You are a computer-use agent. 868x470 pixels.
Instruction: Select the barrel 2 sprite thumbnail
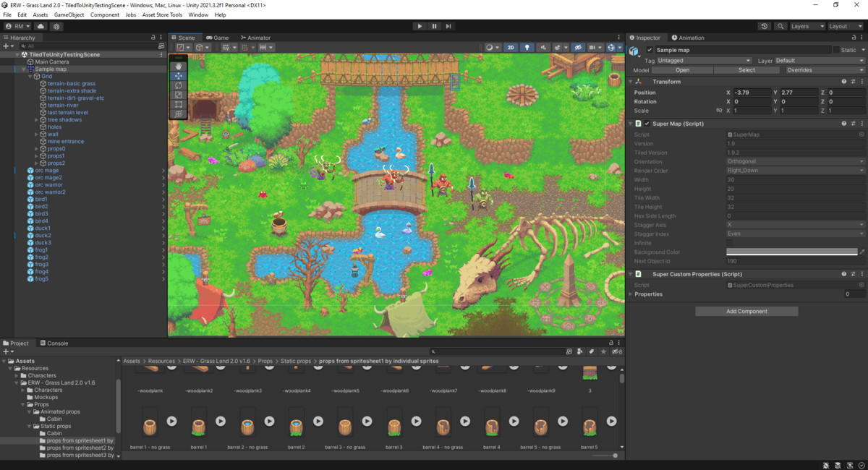point(297,425)
